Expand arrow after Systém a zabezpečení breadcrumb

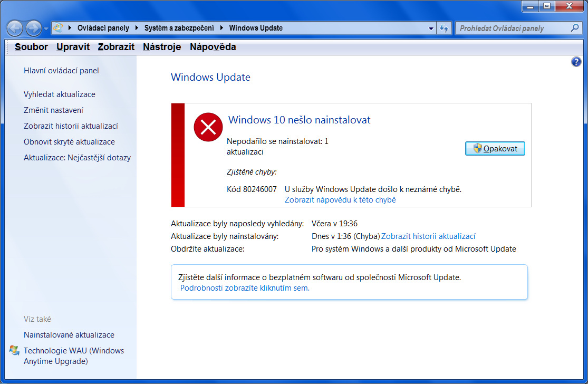pyautogui.click(x=221, y=28)
